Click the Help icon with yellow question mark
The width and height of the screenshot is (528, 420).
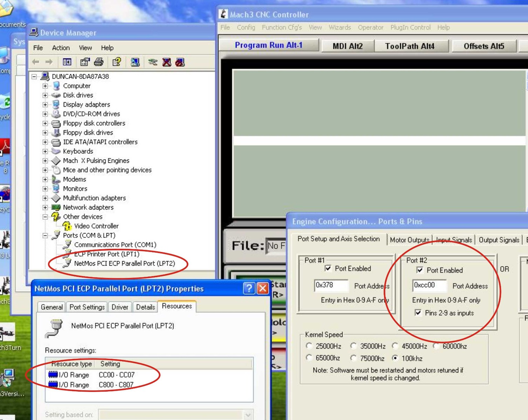[117, 62]
